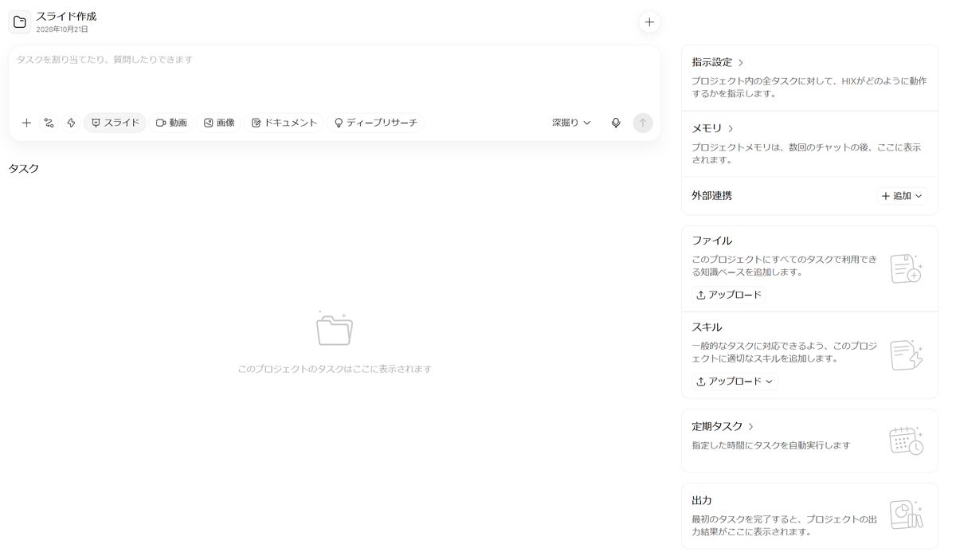Open the 追加 dropdown for 外部連携
956x560 pixels.
[x=902, y=196]
